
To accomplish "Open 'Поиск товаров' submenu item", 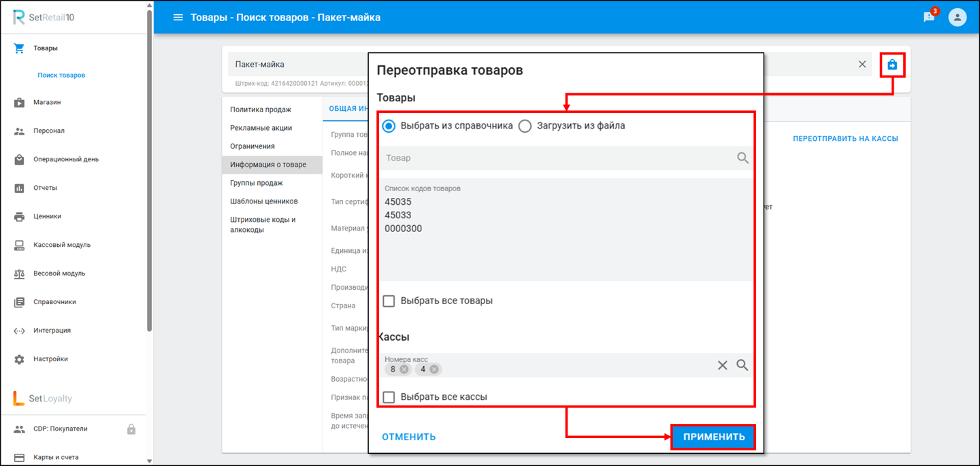I will 61,75.
